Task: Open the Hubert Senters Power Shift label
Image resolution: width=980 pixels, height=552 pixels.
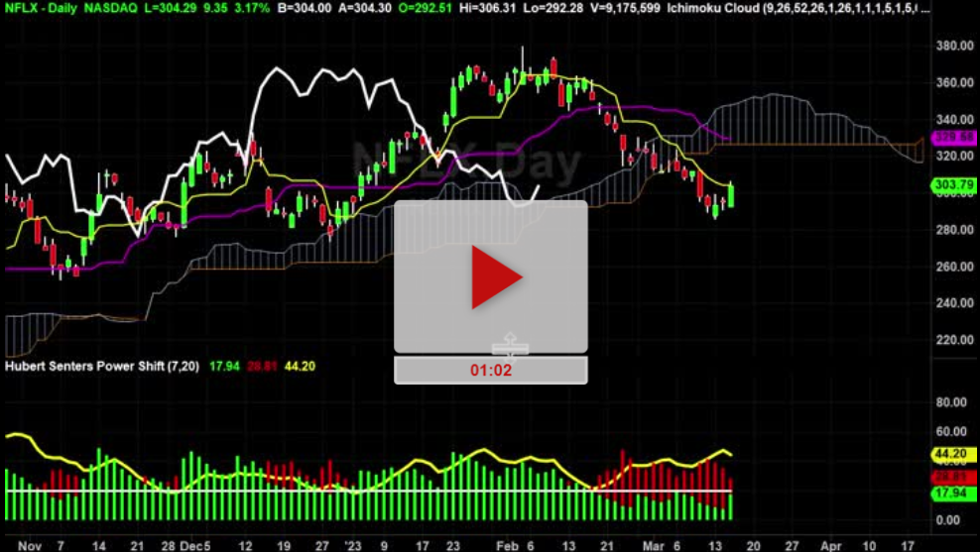Action: coord(102,366)
